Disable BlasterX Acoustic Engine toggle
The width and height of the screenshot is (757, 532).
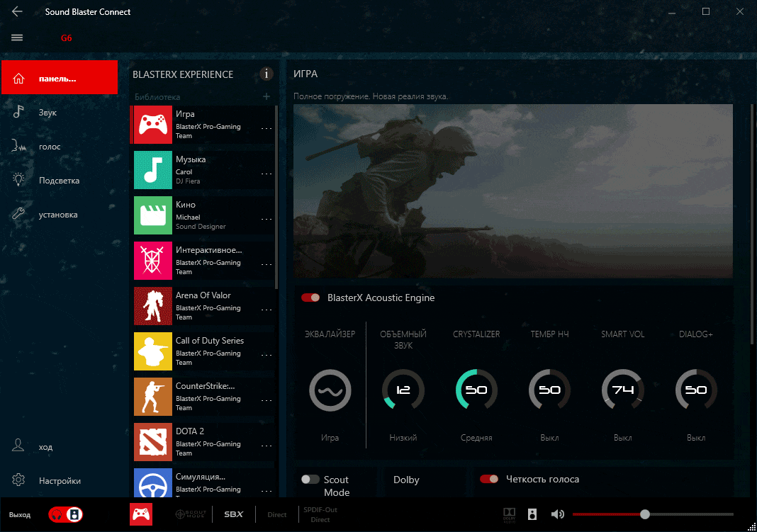click(310, 298)
